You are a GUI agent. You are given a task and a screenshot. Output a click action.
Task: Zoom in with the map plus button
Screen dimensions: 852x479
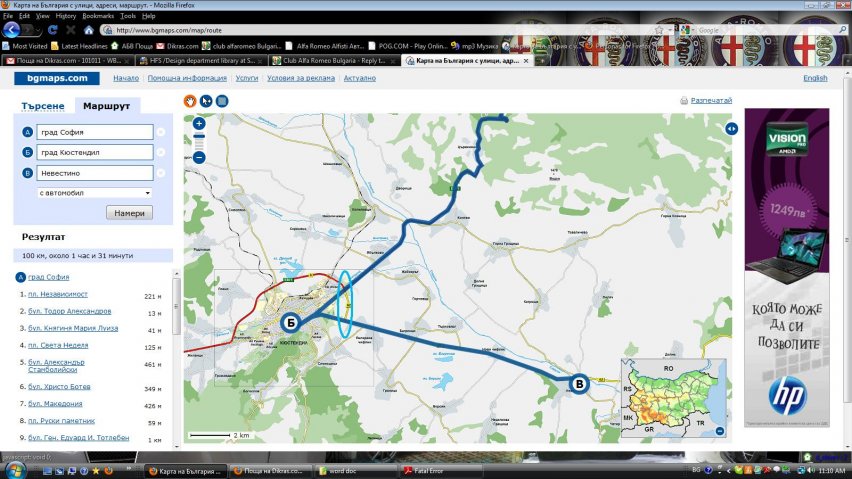[x=199, y=123]
